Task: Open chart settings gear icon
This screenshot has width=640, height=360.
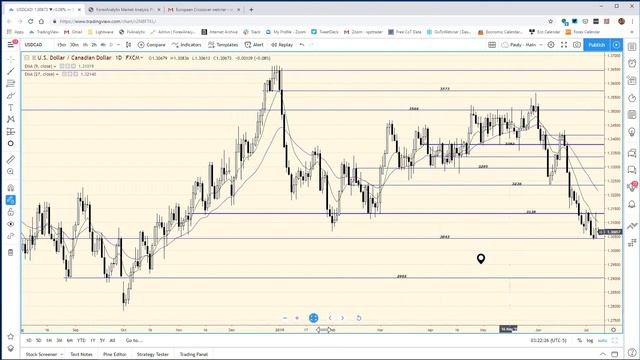Action: tap(551, 44)
